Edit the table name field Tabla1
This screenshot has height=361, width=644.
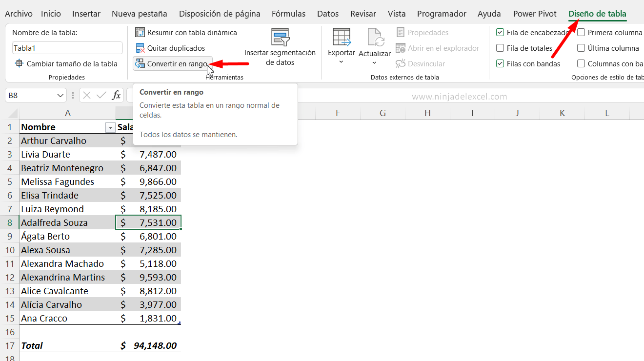(67, 48)
